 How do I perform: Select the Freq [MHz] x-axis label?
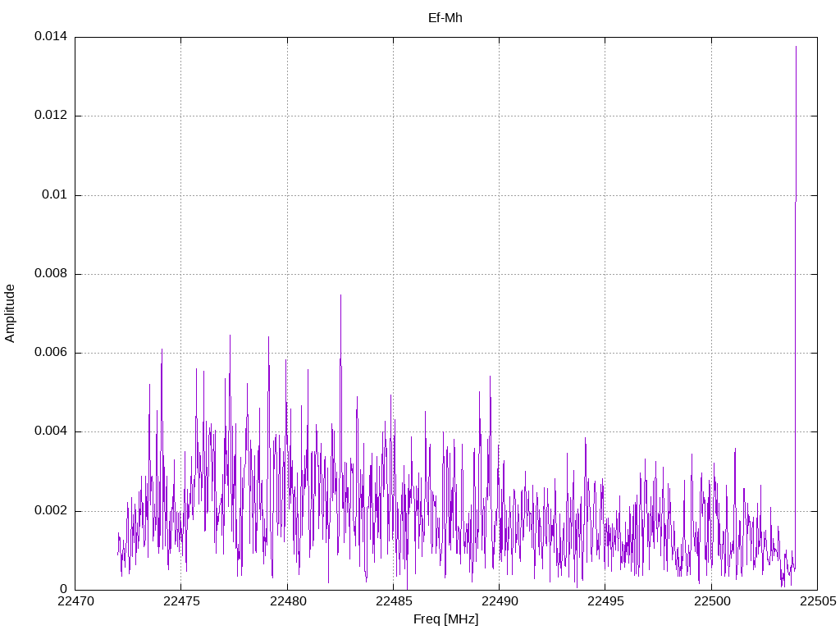445,619
